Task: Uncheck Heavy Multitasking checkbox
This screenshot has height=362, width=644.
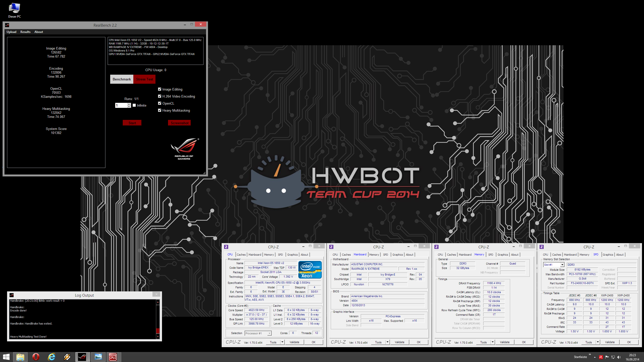Action: (159, 110)
